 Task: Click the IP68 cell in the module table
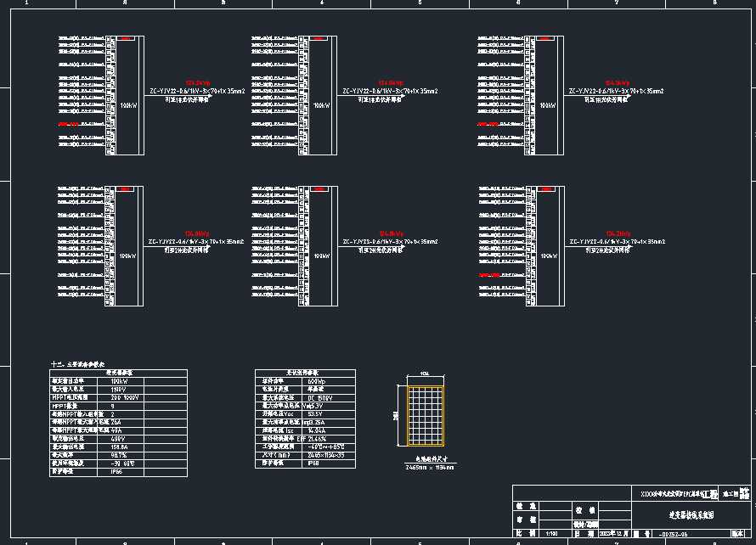(x=313, y=464)
